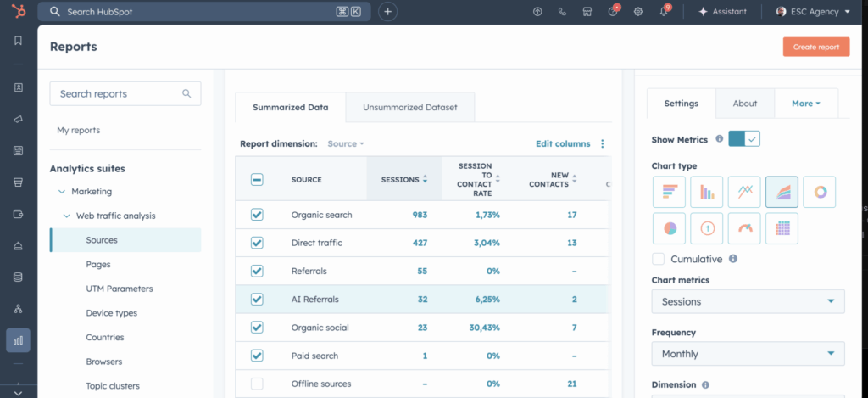Viewport: 868px width, 398px height.
Task: Open the settings gear icon
Action: (637, 12)
